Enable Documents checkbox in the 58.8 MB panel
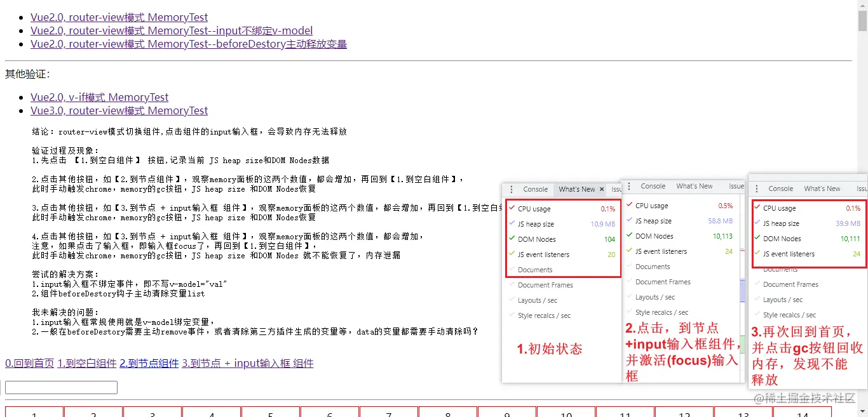Screen dimensions: 868x417 tap(629, 266)
